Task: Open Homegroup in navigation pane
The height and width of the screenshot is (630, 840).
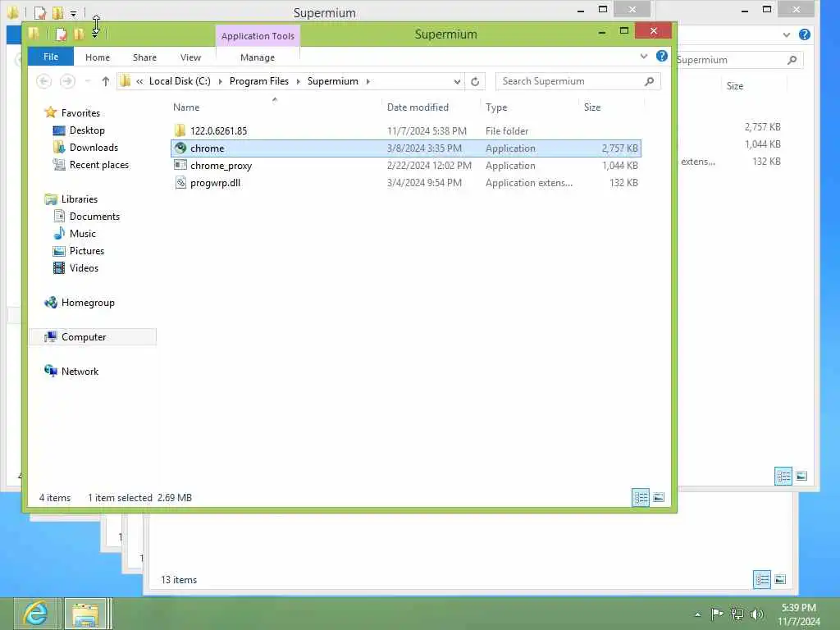Action: pos(88,303)
